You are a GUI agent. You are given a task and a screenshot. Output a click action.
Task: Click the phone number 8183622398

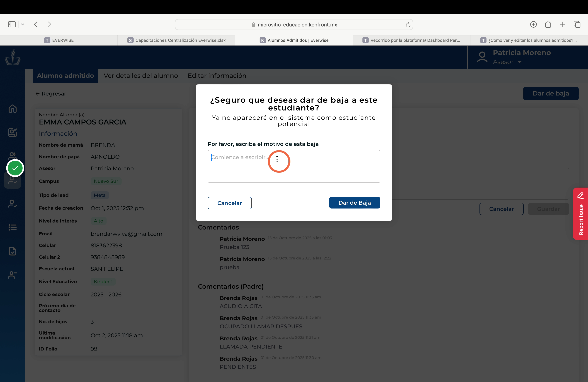(x=106, y=246)
